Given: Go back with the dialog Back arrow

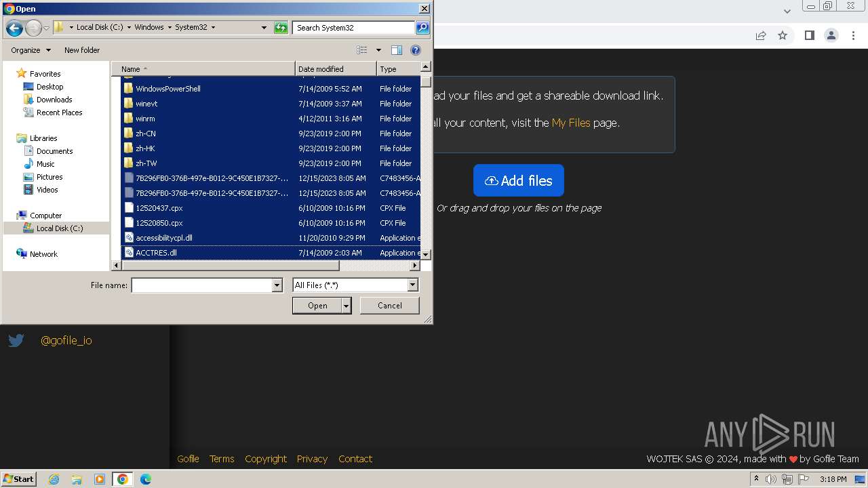Looking at the screenshot, I should [x=14, y=28].
